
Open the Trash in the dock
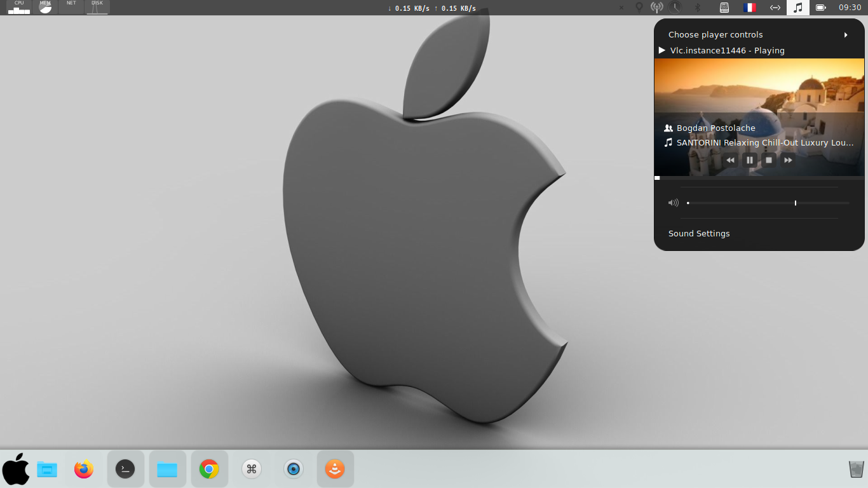coord(856,470)
